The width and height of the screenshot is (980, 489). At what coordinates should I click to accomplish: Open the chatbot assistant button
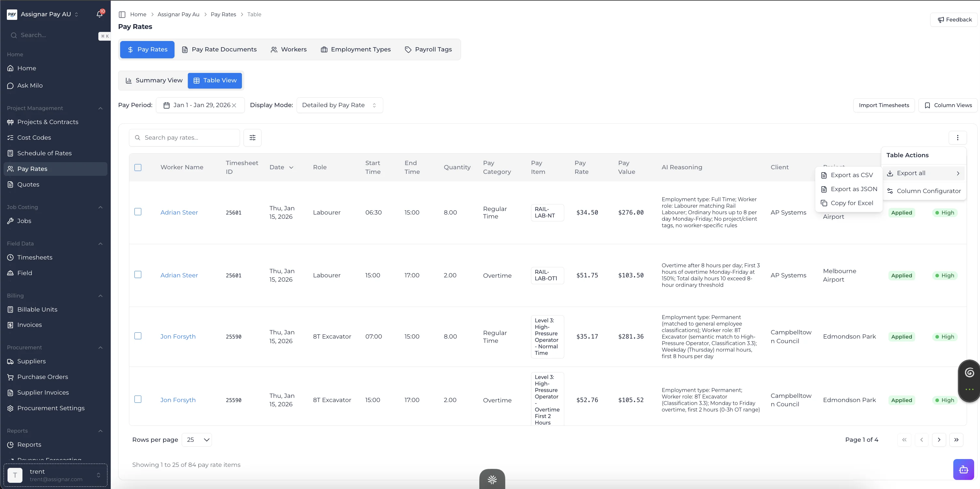963,469
